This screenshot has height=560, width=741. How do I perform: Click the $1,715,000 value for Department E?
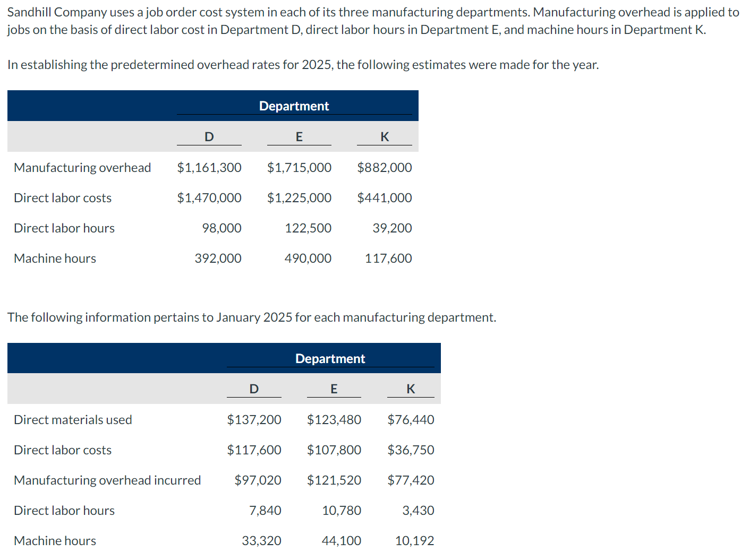point(299,167)
